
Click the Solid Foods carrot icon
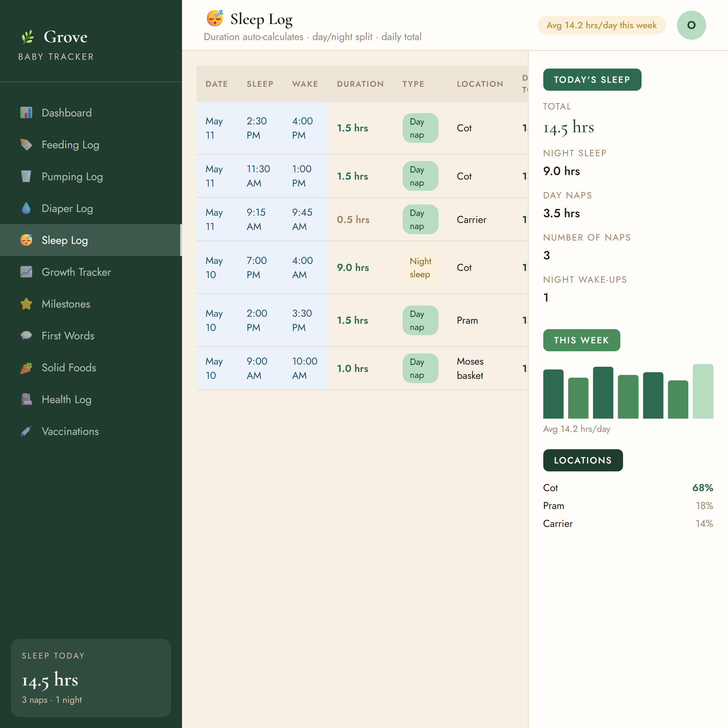point(26,367)
